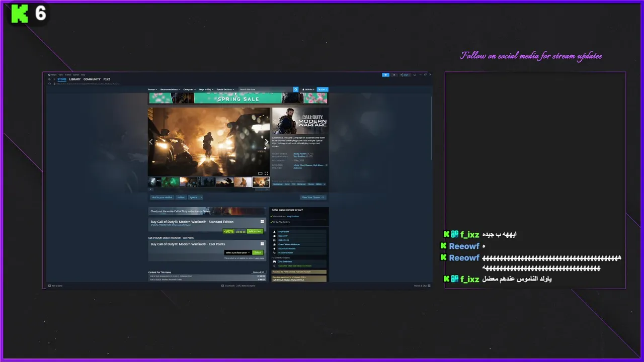
Task: Go back with the Steam back arrow
Action: coord(49,79)
